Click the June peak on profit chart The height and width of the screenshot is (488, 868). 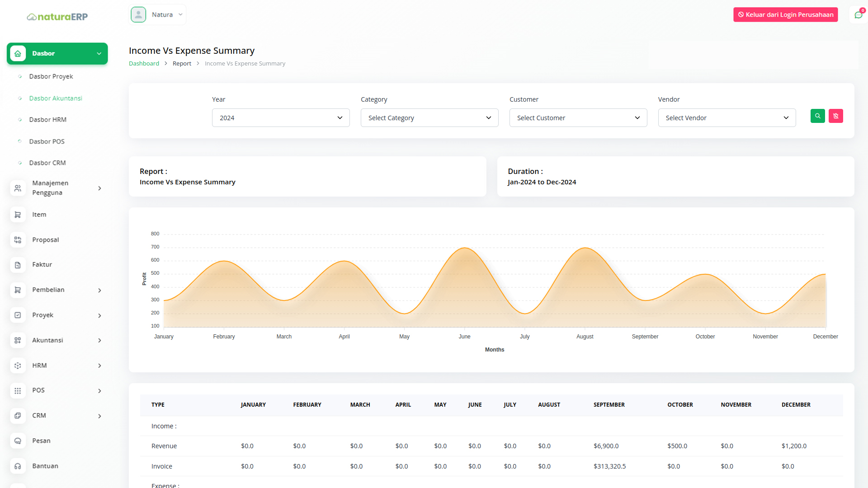pos(464,248)
